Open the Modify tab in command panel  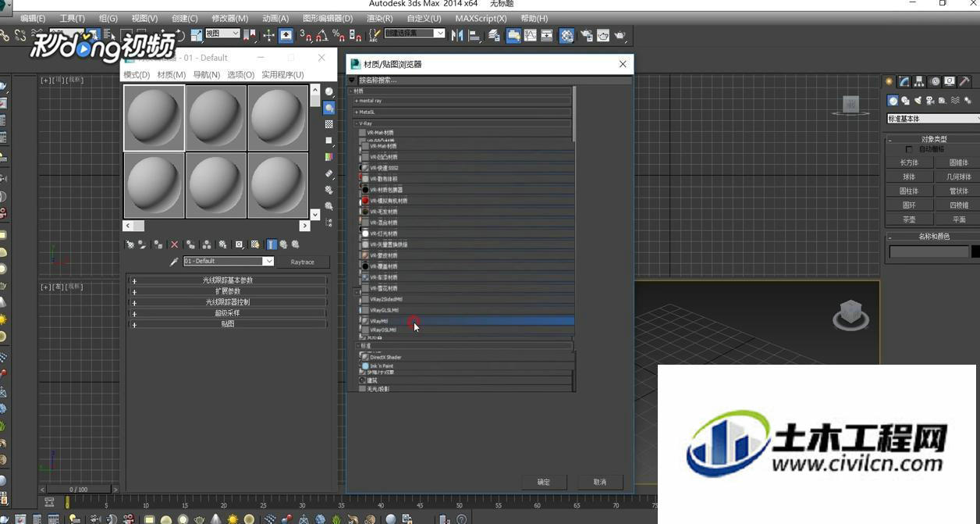coord(904,81)
